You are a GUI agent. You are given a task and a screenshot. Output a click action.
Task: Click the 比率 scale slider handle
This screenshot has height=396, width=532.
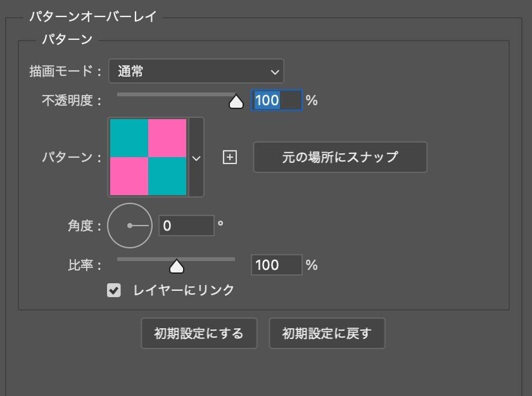click(x=177, y=265)
